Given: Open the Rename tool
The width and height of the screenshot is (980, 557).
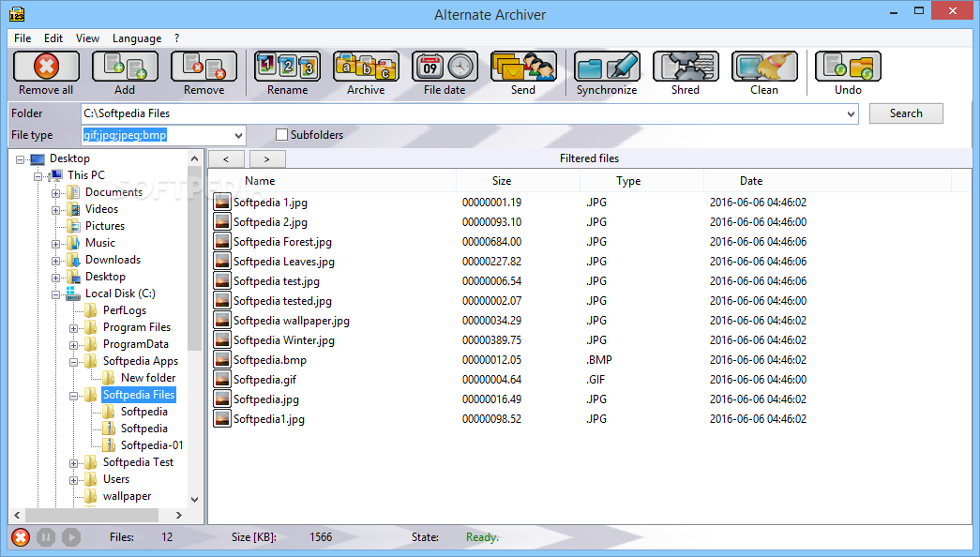Looking at the screenshot, I should [288, 67].
